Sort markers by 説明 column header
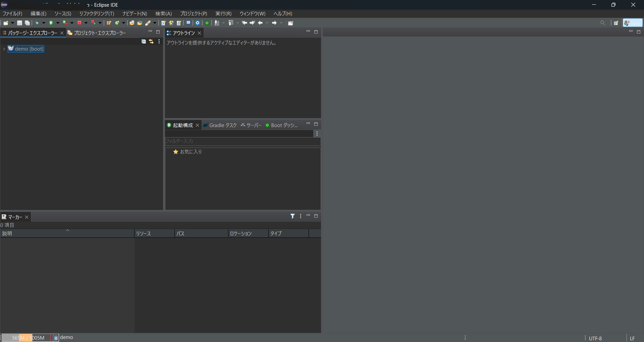This screenshot has width=644, height=342. (x=67, y=233)
